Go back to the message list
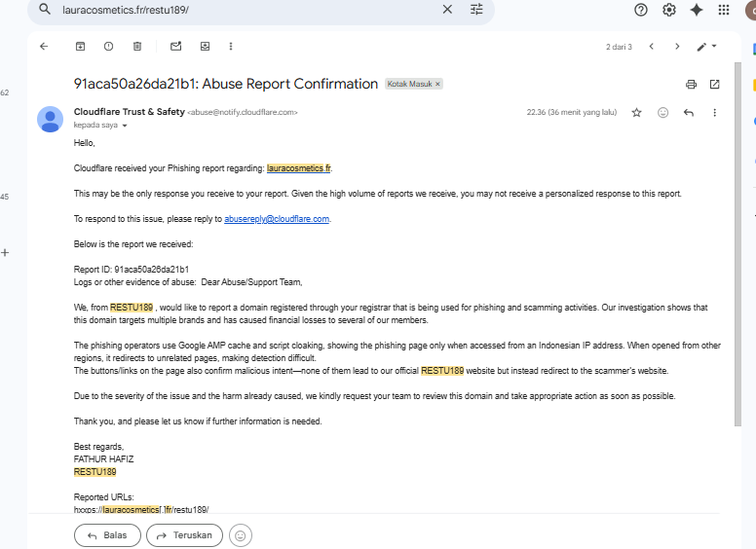This screenshot has width=756, height=549. coord(44,46)
